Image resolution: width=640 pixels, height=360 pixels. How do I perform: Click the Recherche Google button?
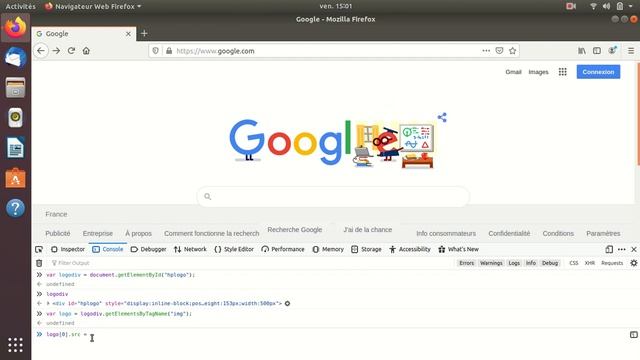click(295, 230)
